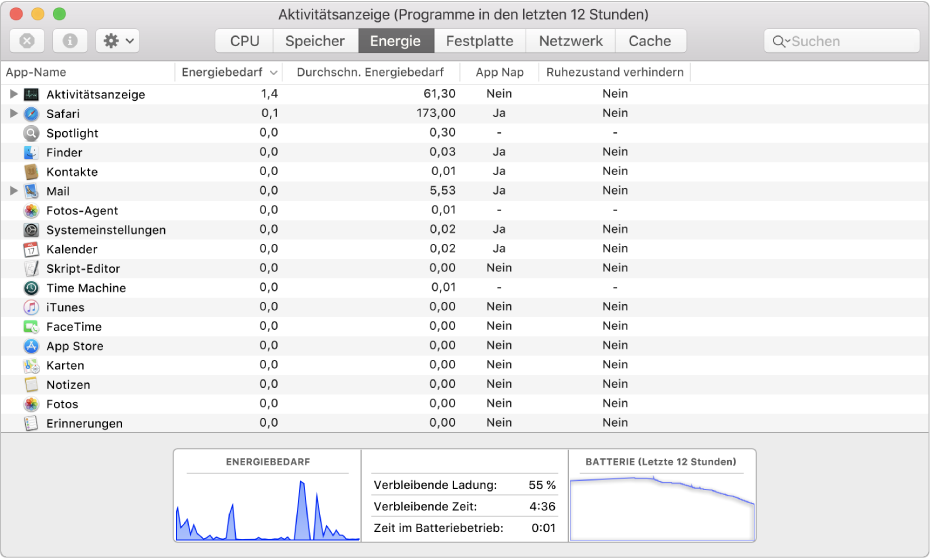This screenshot has height=559, width=931.
Task: Click the Time Machine row name
Action: pyautogui.click(x=86, y=288)
